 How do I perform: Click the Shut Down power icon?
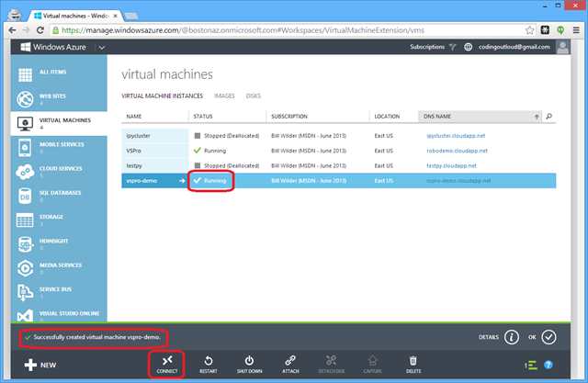coord(249,361)
